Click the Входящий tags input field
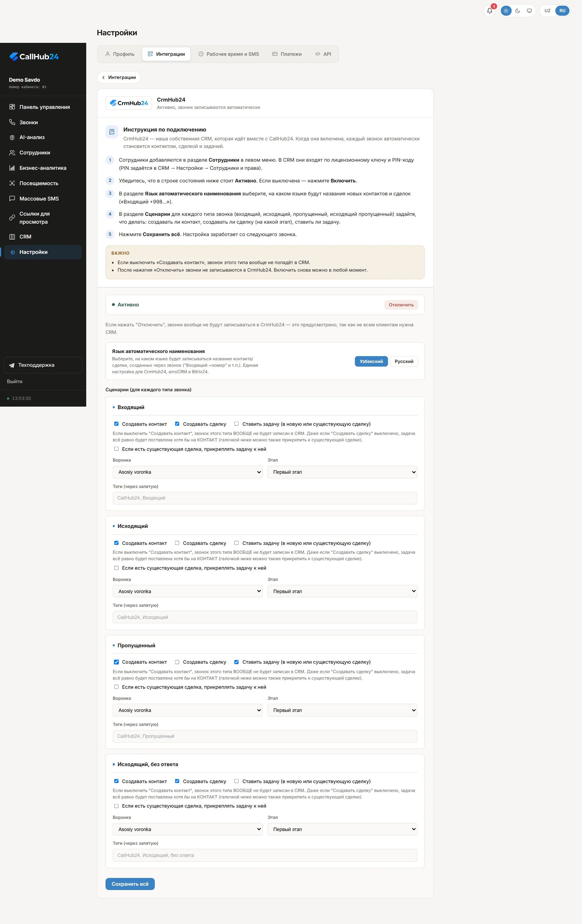 point(265,498)
